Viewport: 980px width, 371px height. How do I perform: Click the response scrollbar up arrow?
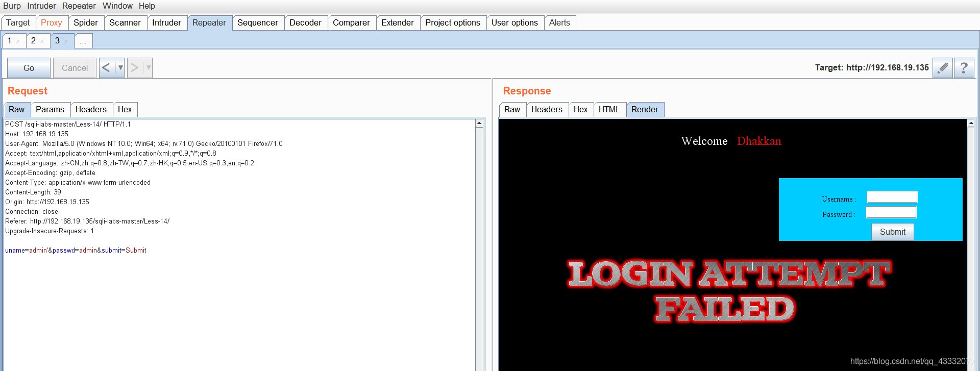click(x=971, y=123)
